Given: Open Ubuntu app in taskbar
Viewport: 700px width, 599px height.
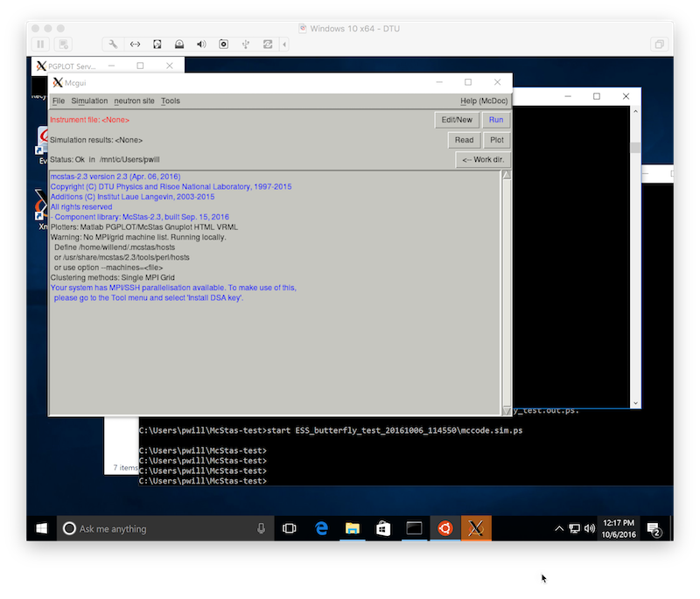Looking at the screenshot, I should click(444, 529).
